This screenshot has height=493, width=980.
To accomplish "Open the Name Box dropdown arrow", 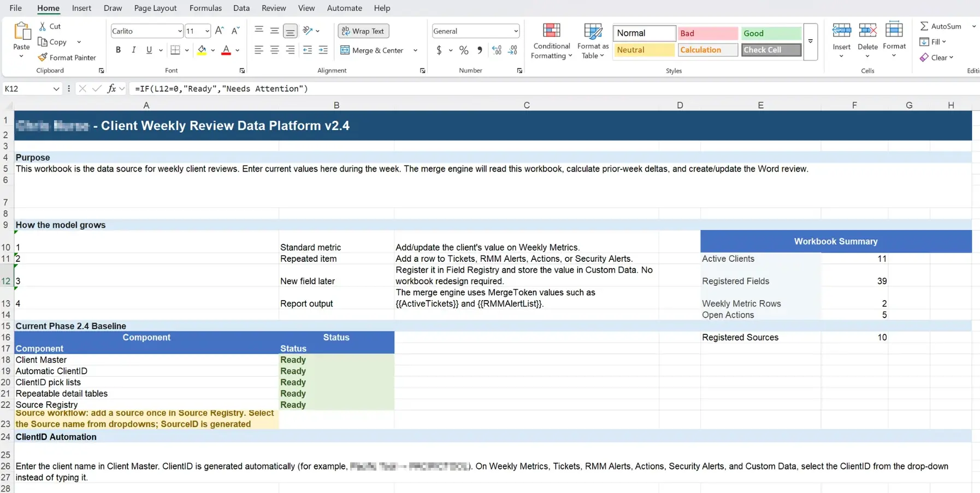I will point(56,89).
